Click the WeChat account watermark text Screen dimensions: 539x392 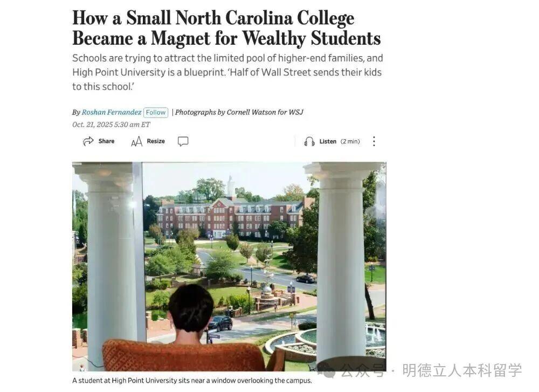point(432,370)
